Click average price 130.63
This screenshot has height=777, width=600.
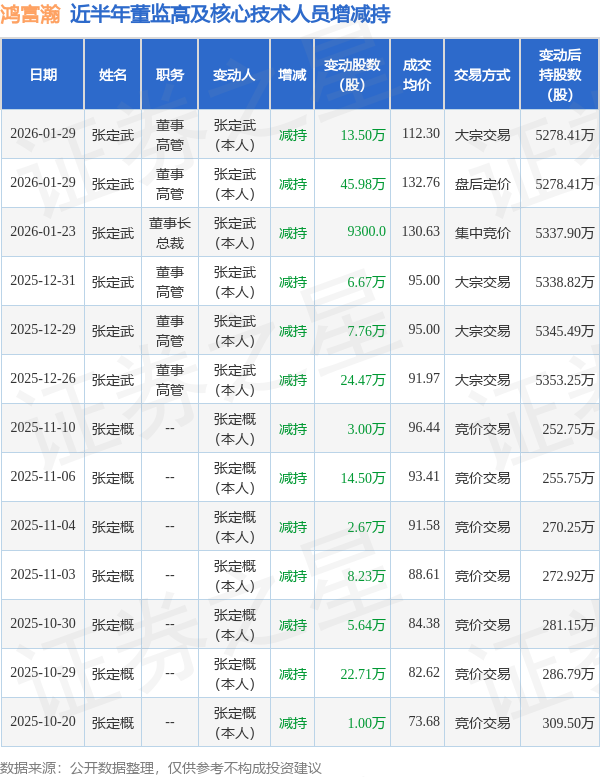point(421,231)
